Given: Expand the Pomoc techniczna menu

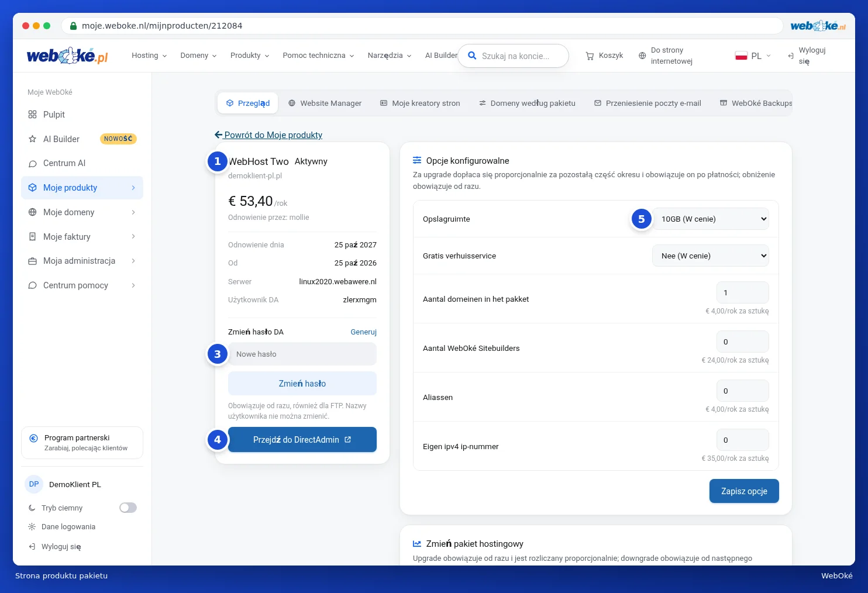Looking at the screenshot, I should tap(318, 56).
